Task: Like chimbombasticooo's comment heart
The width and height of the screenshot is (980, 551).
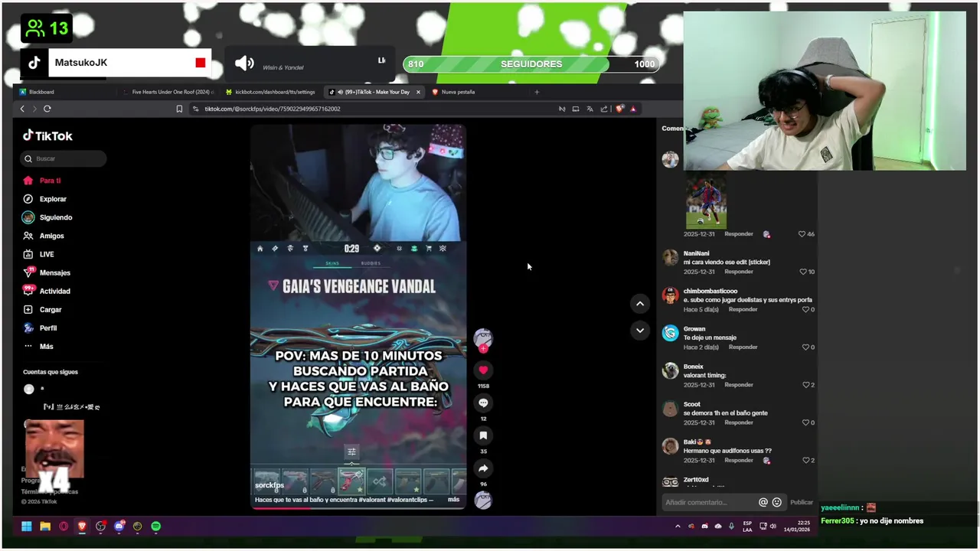Action: tap(805, 309)
